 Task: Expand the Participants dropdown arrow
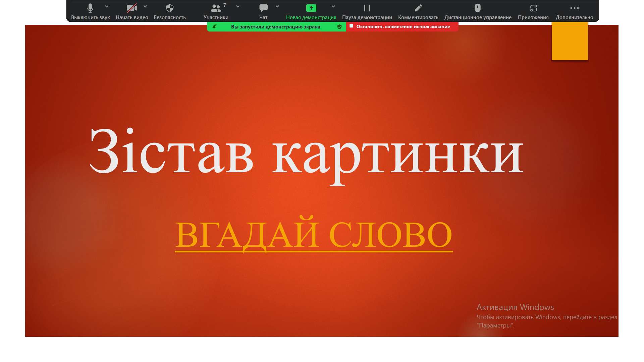[x=238, y=6]
